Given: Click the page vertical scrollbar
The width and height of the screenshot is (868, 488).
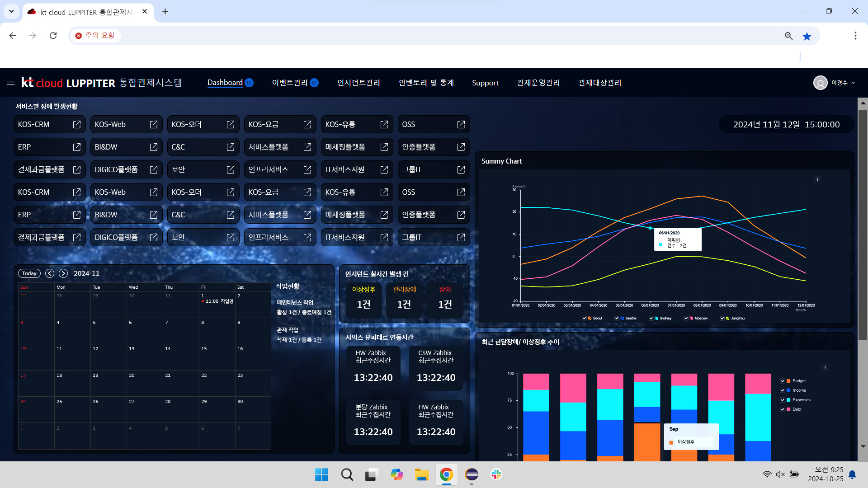Looking at the screenshot, I should click(863, 226).
